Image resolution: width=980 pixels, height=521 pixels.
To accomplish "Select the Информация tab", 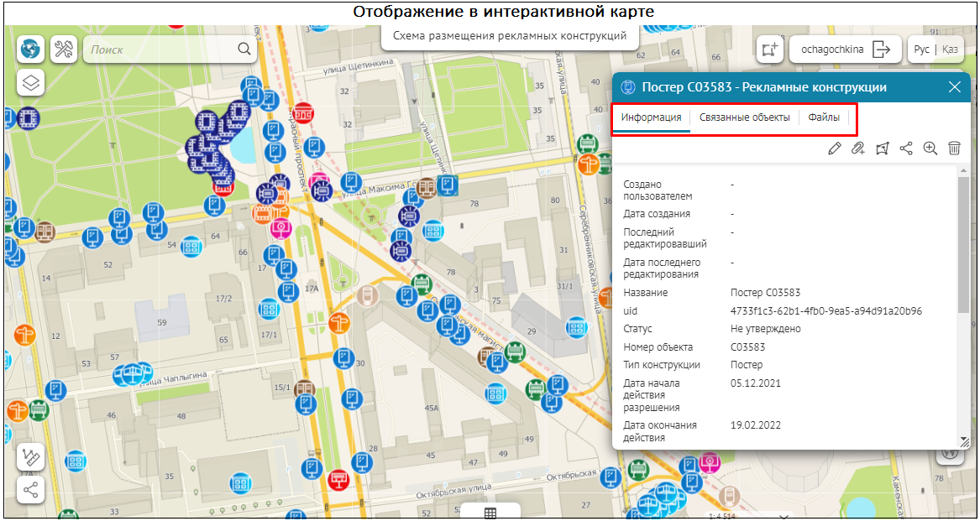I will coord(651,117).
